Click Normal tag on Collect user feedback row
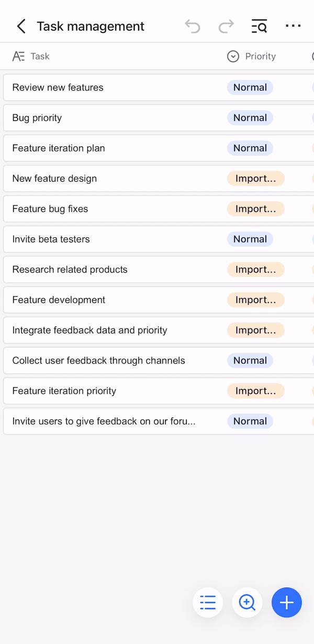This screenshot has height=644, width=314. tap(250, 361)
